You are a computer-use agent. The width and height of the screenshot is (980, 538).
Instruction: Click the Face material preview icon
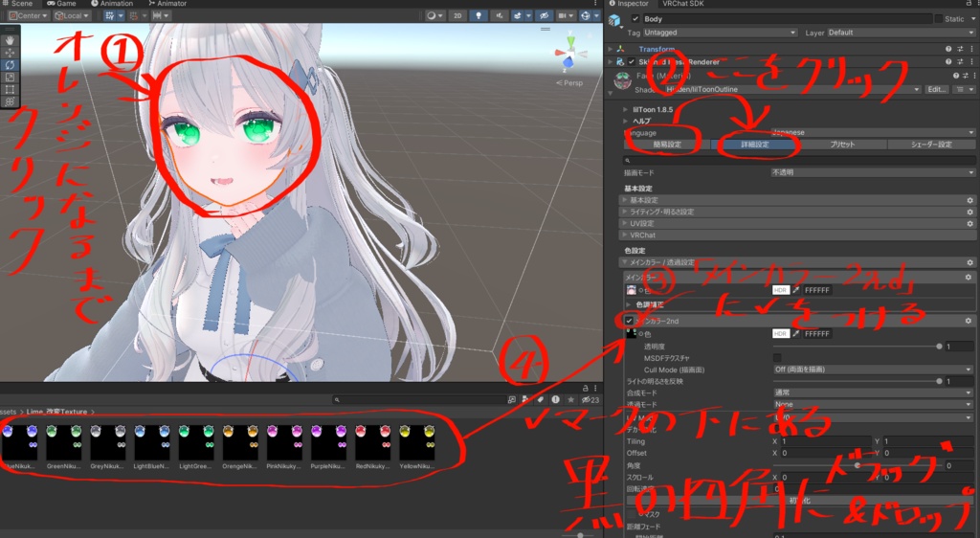click(622, 81)
